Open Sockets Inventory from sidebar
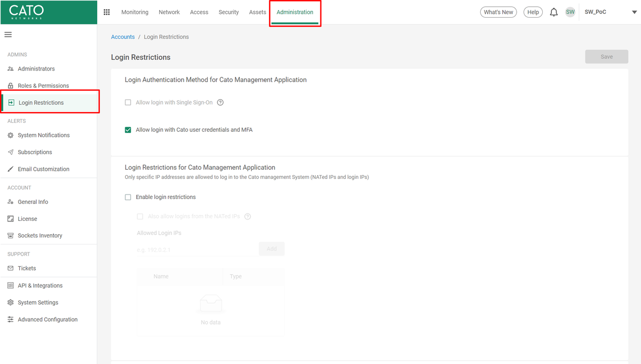The width and height of the screenshot is (641, 364). pos(40,236)
